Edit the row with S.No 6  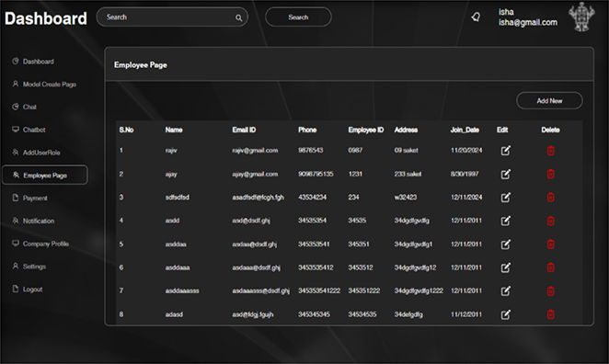[505, 267]
